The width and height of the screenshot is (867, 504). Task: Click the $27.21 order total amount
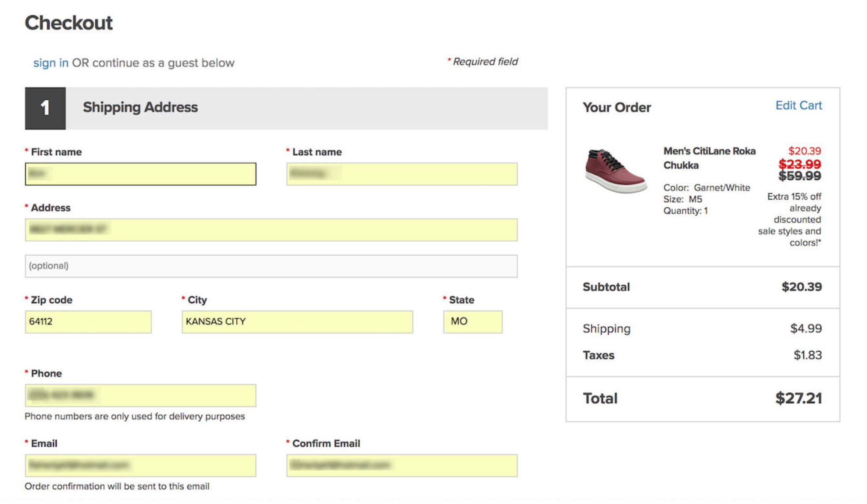click(x=798, y=398)
